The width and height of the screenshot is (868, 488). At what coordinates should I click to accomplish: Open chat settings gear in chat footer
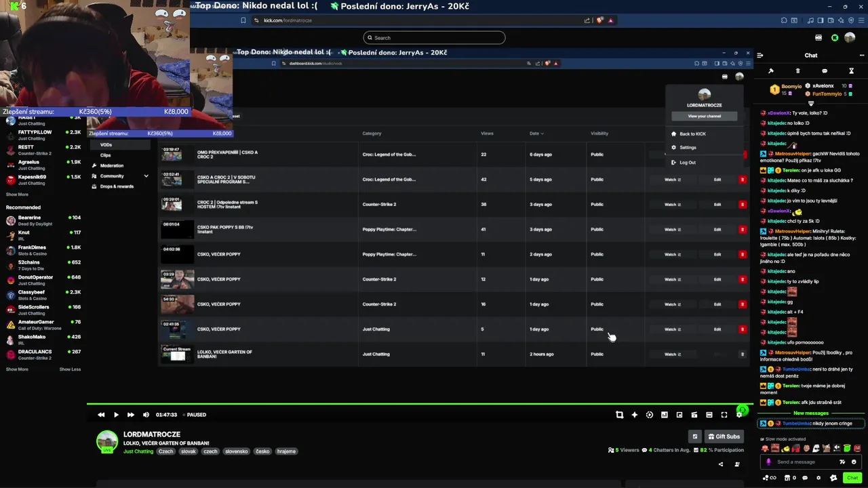818,478
